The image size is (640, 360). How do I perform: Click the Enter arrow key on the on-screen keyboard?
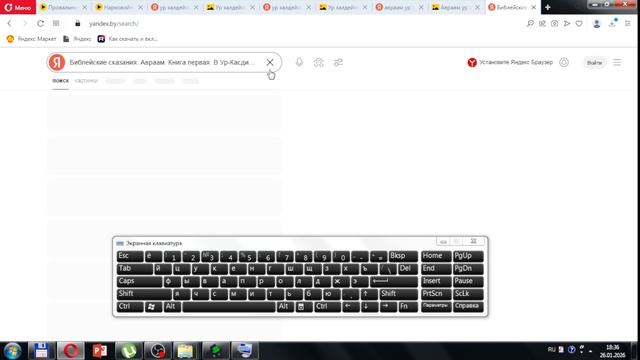[x=394, y=281]
